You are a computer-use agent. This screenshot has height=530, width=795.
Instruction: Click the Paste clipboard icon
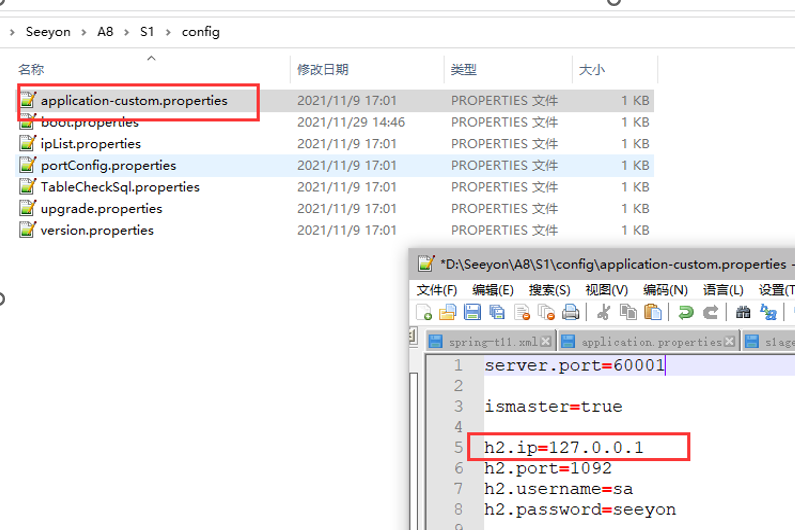(653, 312)
